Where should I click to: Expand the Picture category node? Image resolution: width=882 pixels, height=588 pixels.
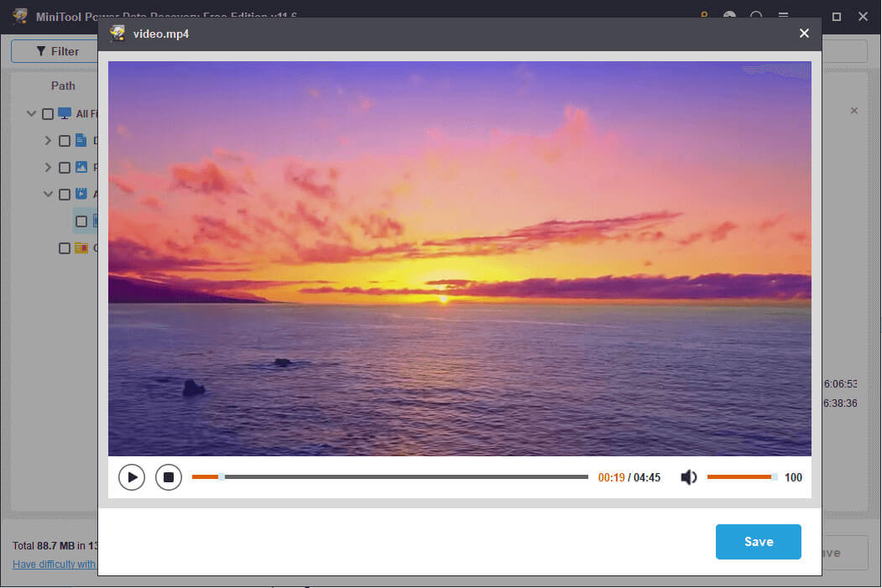point(48,167)
